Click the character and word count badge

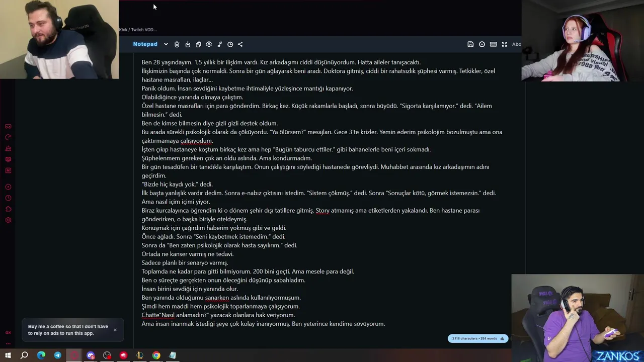tap(478, 338)
